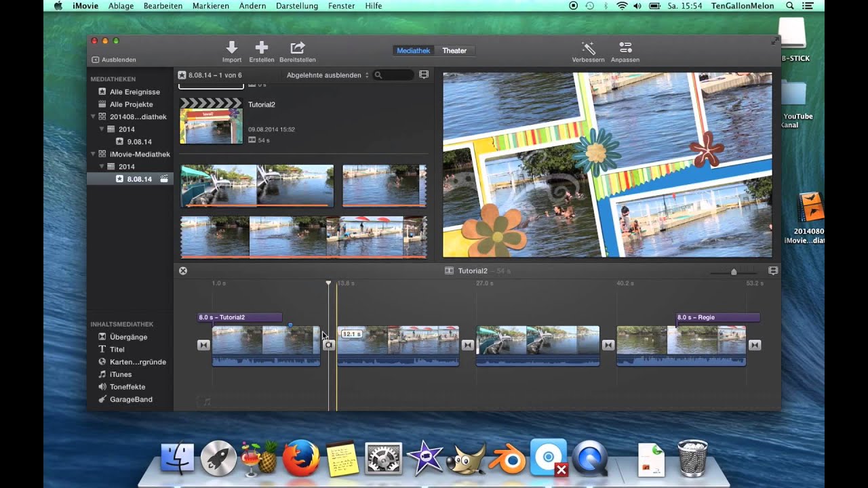Click the volume icon in the menu bar
The width and height of the screenshot is (868, 488).
[x=637, y=5]
